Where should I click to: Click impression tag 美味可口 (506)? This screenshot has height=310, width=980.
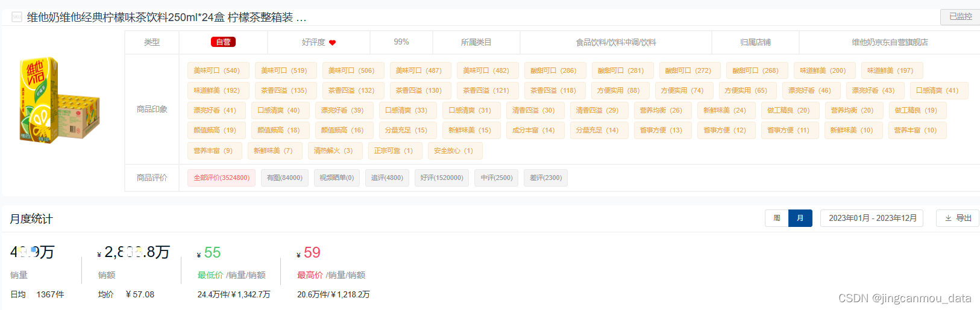click(353, 70)
